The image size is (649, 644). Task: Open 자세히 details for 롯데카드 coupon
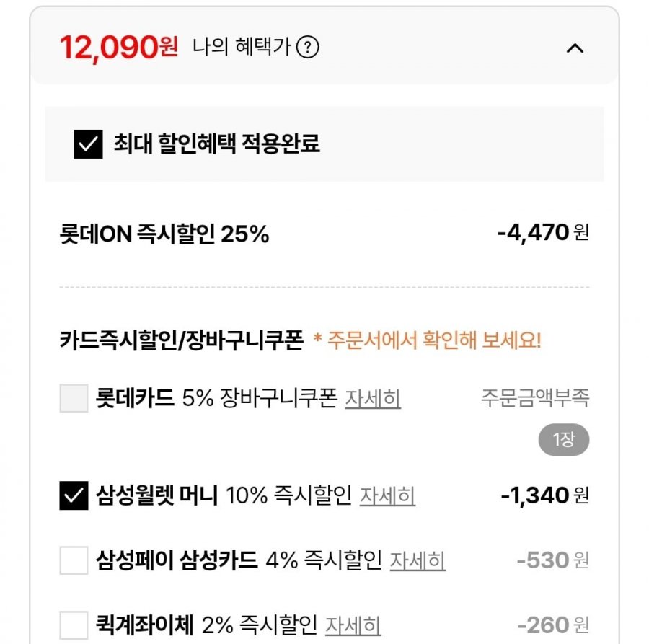tap(373, 398)
